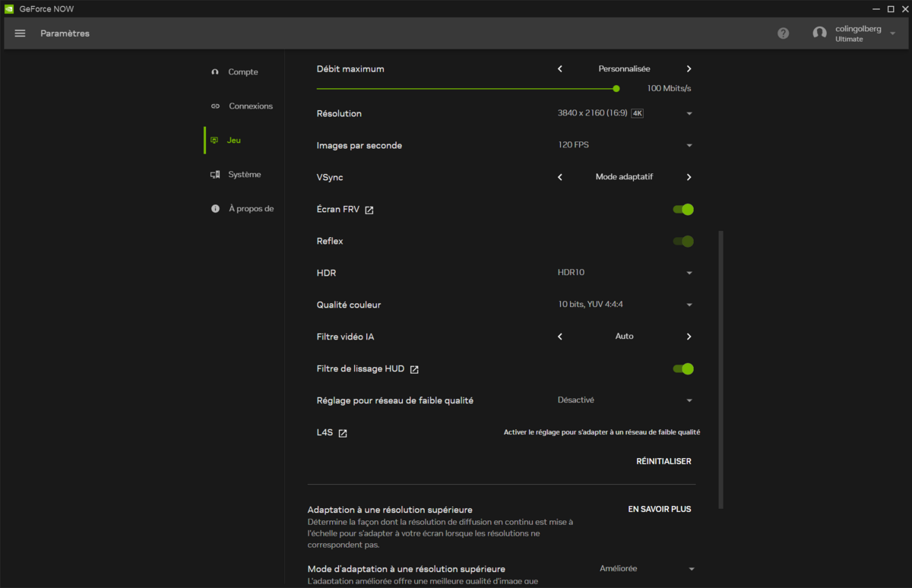Open external link icon next to L4S
The width and height of the screenshot is (912, 588).
(343, 433)
